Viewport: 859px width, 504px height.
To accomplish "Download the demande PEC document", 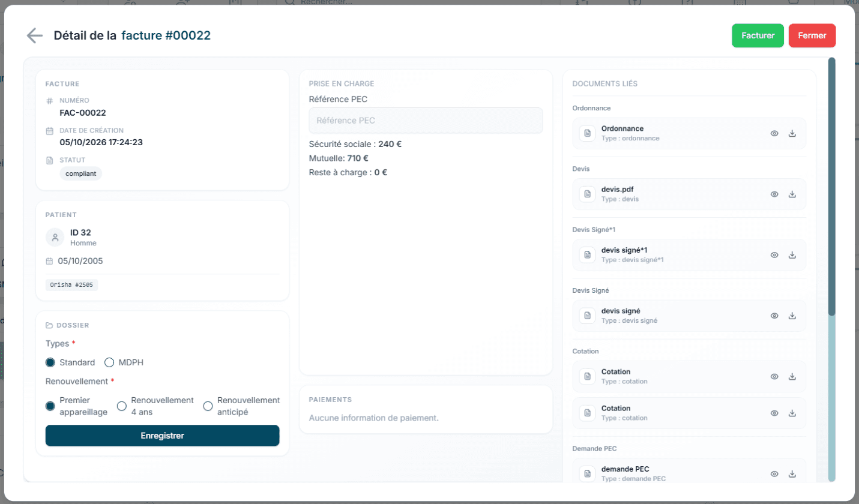I will [x=792, y=474].
